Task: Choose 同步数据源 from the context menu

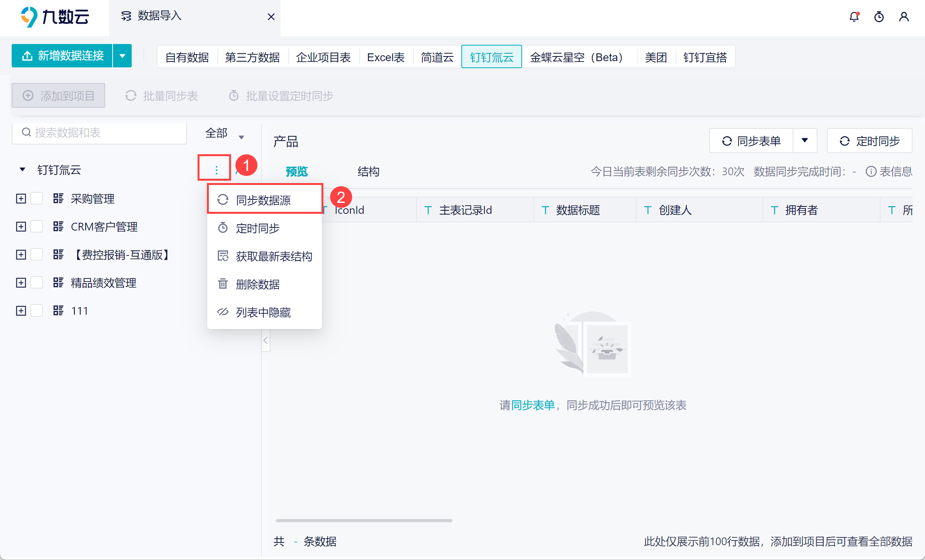Action: pos(263,200)
